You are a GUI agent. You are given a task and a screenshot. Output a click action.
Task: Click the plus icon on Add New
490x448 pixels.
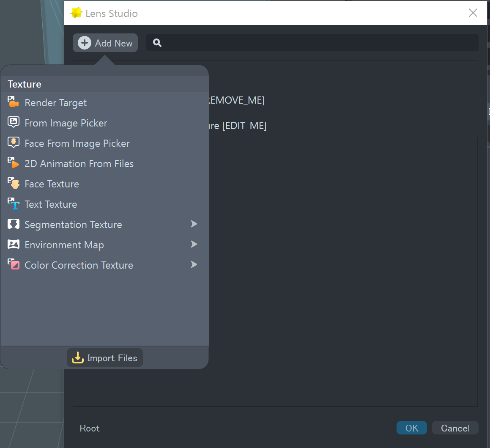coord(85,43)
